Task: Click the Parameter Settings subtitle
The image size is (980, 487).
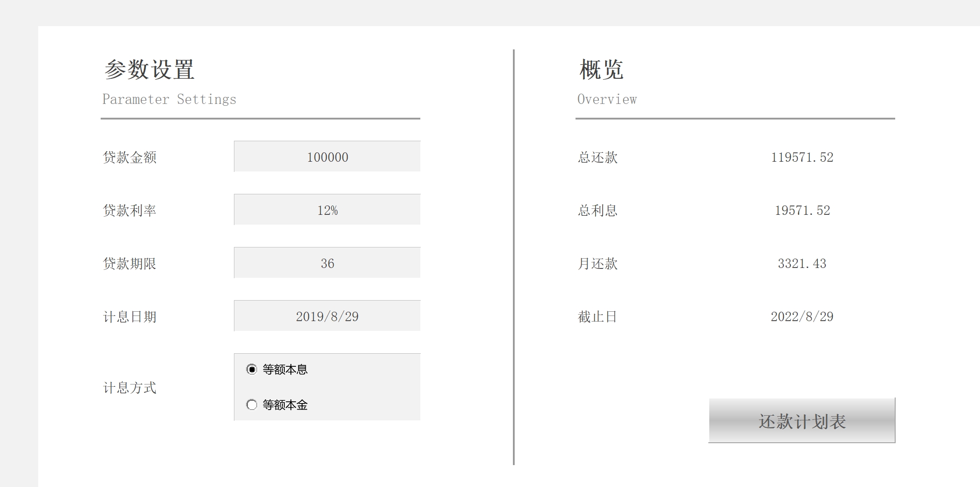Action: [169, 99]
